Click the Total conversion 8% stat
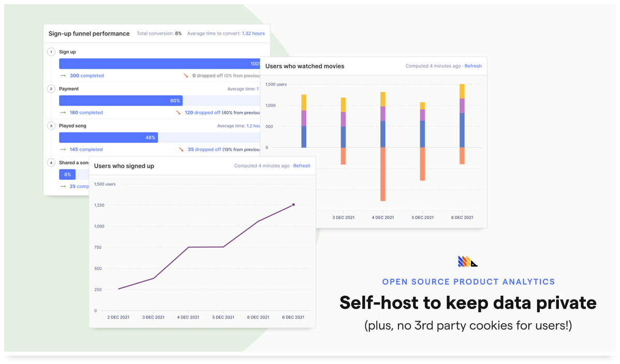620x364 pixels. pyautogui.click(x=159, y=33)
